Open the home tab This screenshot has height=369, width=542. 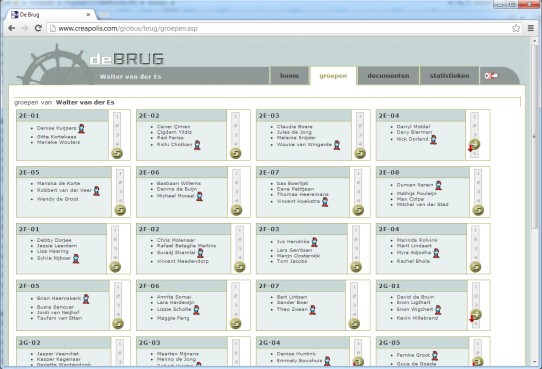pyautogui.click(x=289, y=76)
